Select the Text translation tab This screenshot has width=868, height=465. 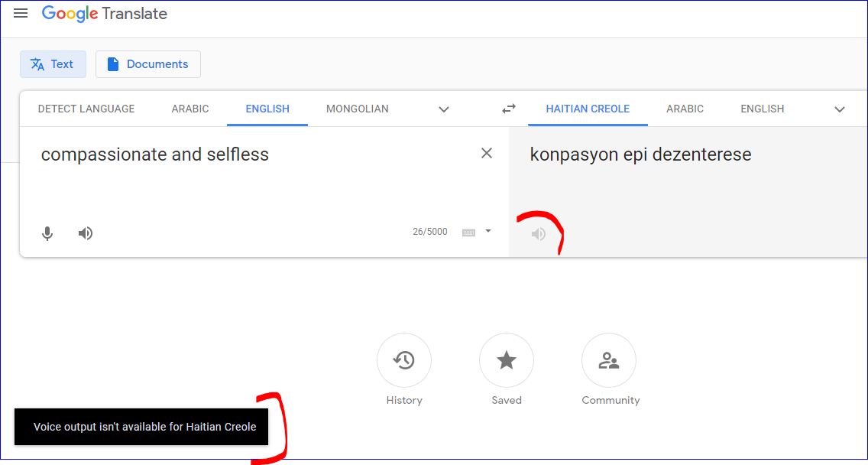[x=53, y=64]
